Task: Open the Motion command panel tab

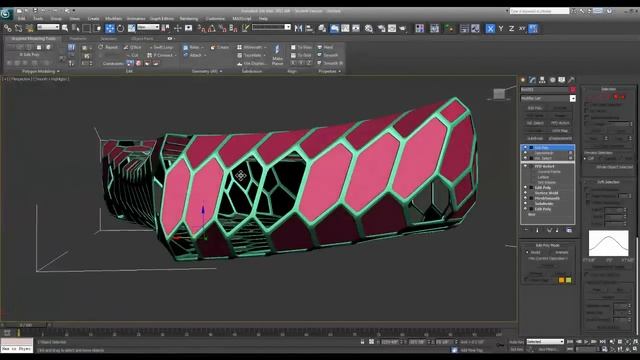Action: [x=552, y=80]
